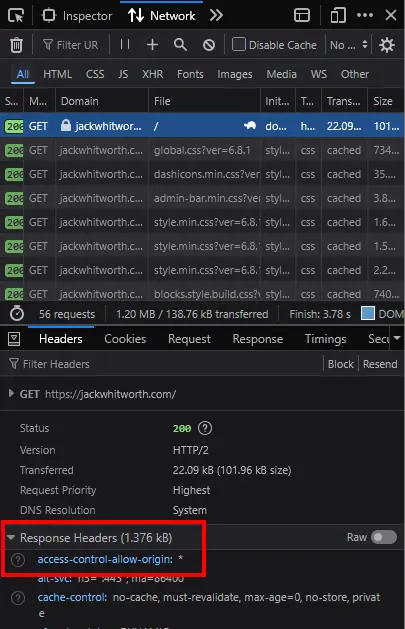Screen dimensions: 405x629
Task: Filter requests by WS
Action: click(318, 74)
